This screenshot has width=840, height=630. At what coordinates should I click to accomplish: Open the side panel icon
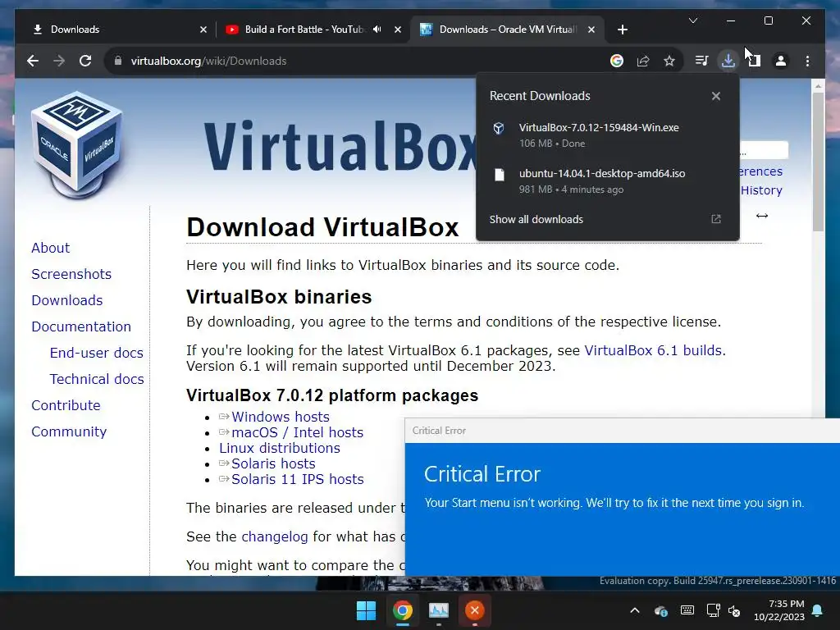[x=755, y=61]
